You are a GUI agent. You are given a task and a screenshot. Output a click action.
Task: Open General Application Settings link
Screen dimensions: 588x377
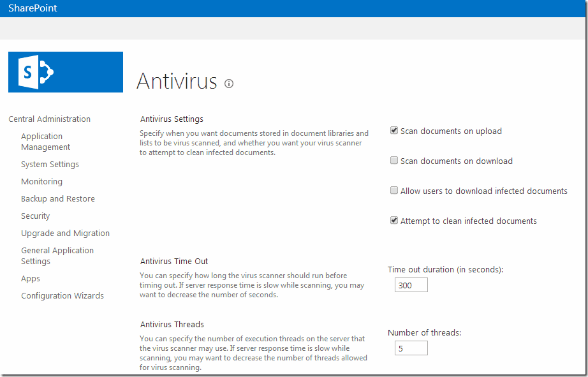tap(57, 256)
